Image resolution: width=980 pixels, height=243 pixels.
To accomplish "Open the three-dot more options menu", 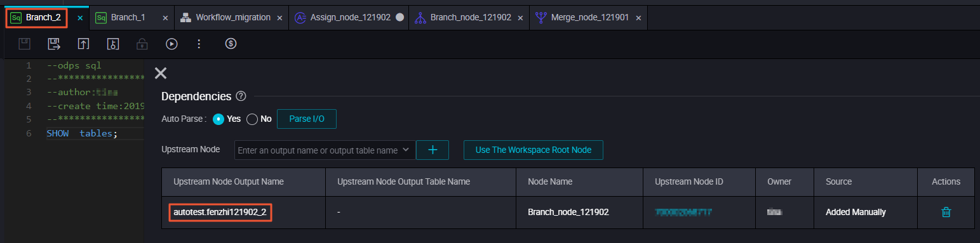I will point(199,44).
